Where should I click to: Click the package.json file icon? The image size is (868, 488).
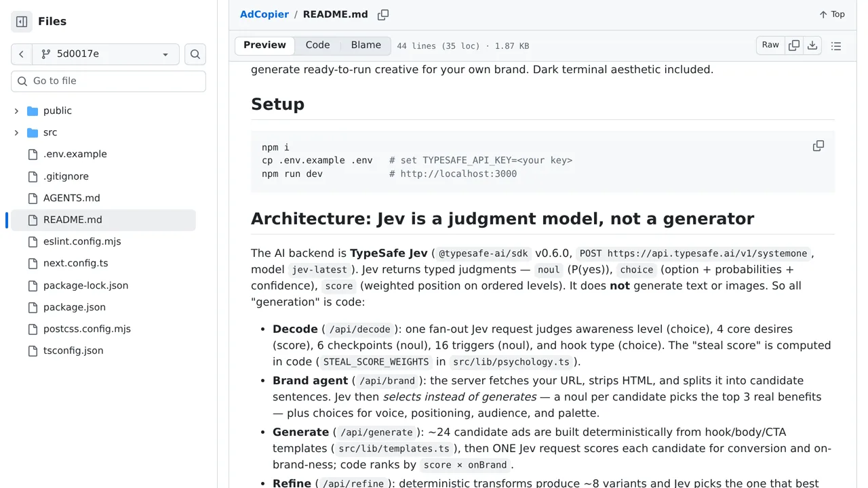(33, 307)
